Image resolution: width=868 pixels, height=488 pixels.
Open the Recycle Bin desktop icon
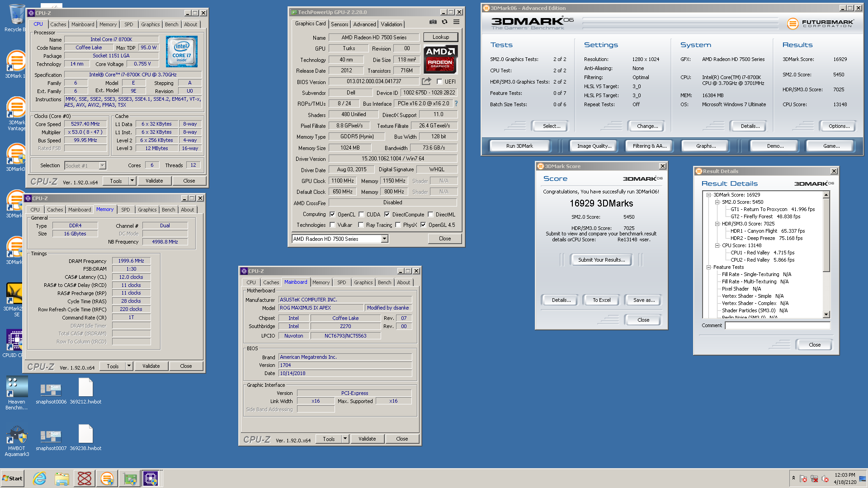(x=16, y=18)
